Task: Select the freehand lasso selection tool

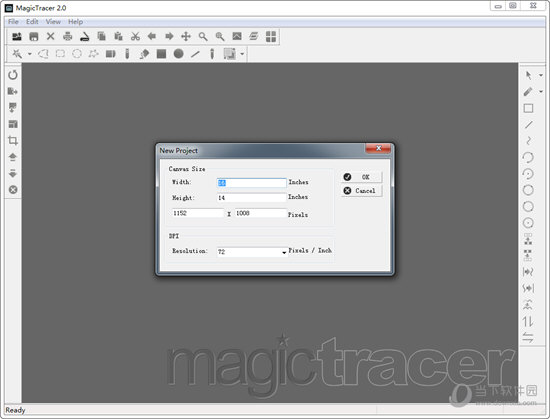Action: 43,54
